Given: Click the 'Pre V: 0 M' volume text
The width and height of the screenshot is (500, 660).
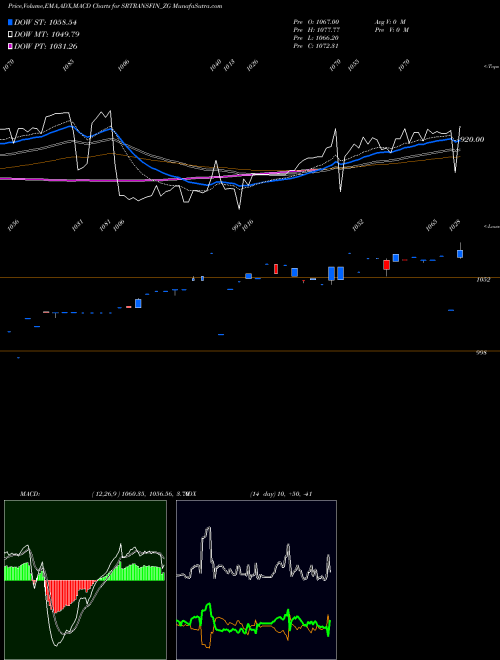Looking at the screenshot, I should [391, 30].
